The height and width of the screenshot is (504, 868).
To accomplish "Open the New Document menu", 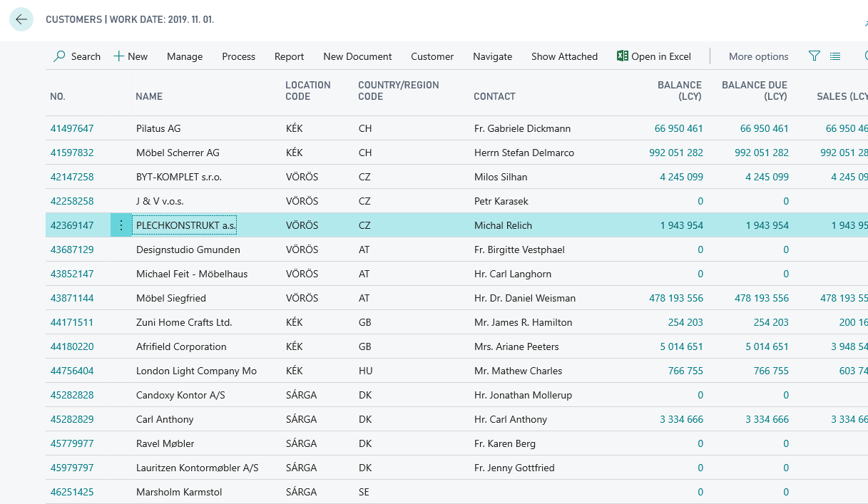I will pos(357,56).
